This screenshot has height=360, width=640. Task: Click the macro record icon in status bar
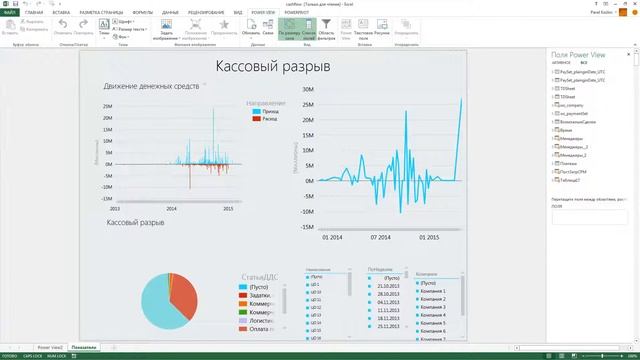click(74, 356)
